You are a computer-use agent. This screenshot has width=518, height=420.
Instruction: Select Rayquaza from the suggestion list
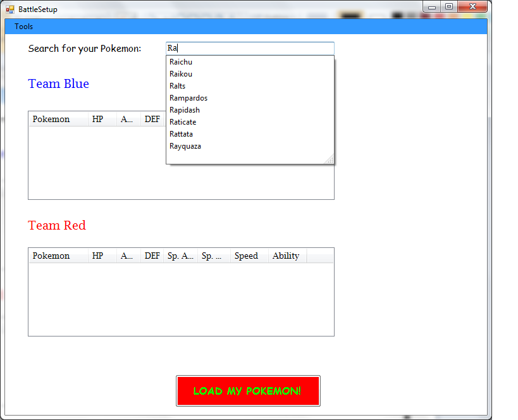[250, 146]
